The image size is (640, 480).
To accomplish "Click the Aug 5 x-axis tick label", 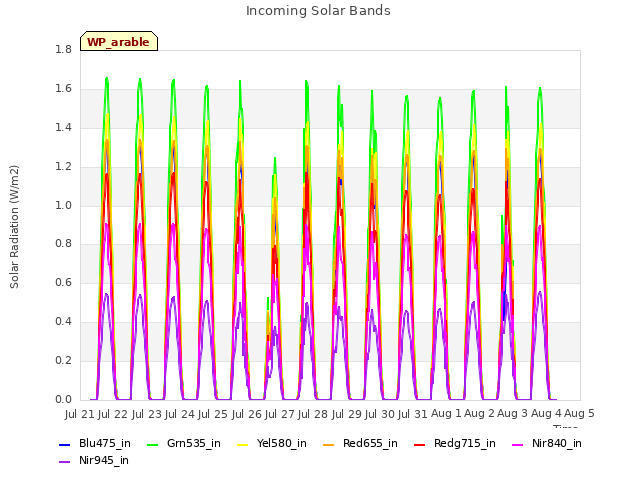I will click(x=580, y=414).
